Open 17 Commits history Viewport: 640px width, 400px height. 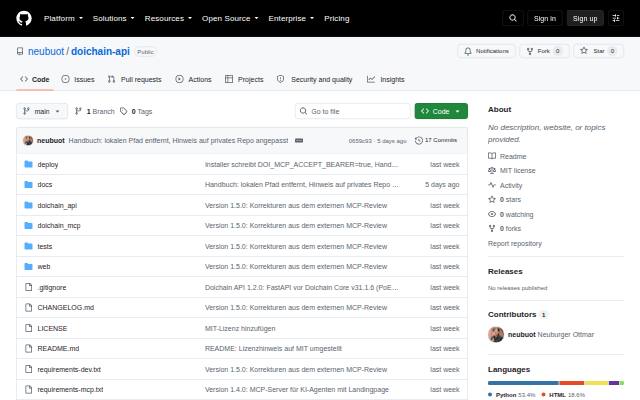[436, 140]
